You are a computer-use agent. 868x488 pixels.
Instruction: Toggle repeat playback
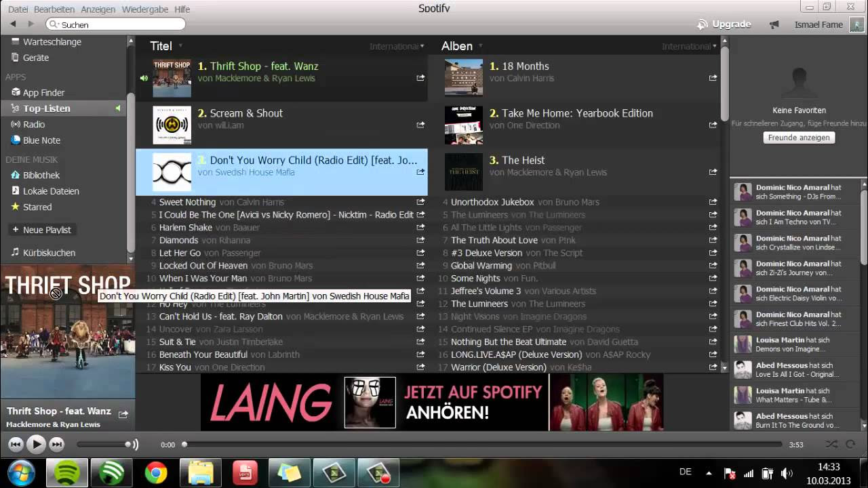[852, 445]
